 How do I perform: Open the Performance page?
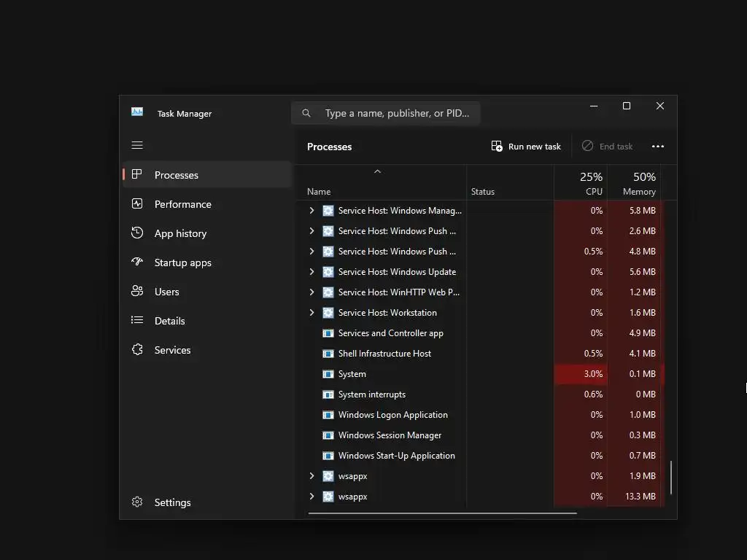click(x=207, y=204)
